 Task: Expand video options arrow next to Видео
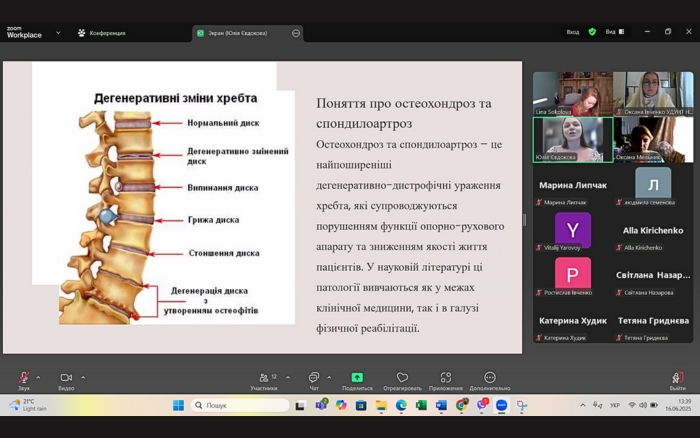(x=83, y=377)
